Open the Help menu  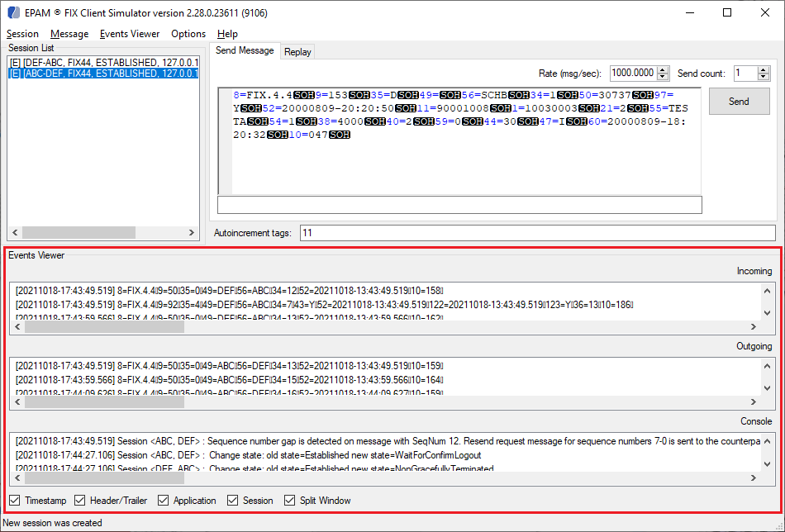pos(227,34)
